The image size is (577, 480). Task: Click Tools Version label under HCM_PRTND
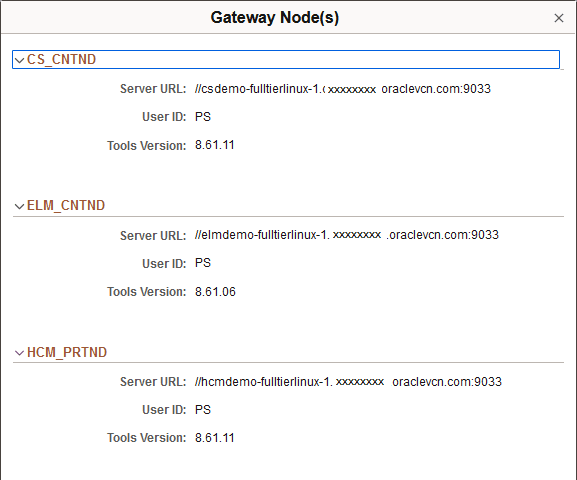coord(147,438)
